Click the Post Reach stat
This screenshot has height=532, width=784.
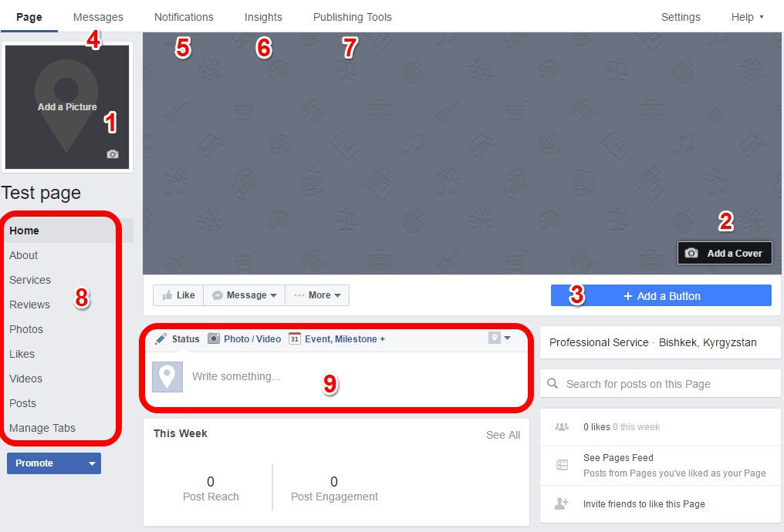point(211,489)
